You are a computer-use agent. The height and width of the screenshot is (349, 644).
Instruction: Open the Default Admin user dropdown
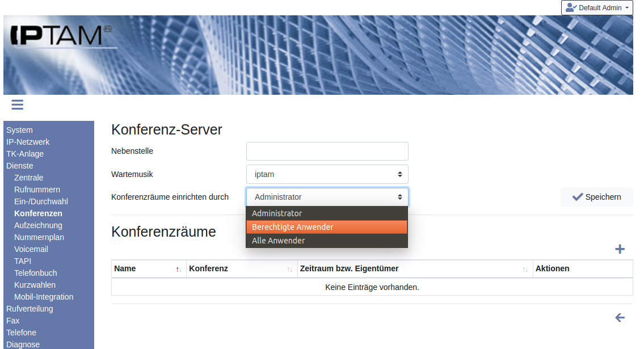pyautogui.click(x=597, y=8)
